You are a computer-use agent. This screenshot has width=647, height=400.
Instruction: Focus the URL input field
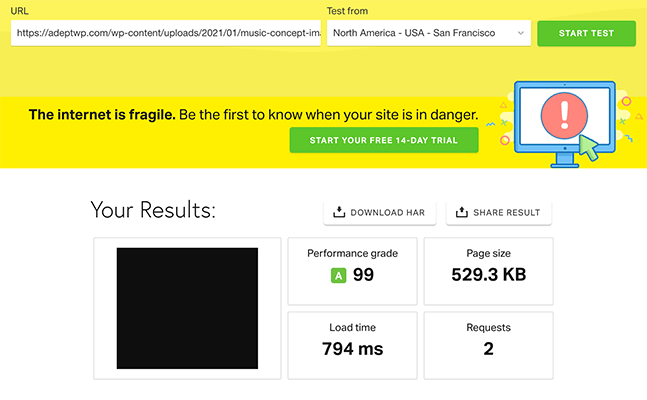(166, 33)
